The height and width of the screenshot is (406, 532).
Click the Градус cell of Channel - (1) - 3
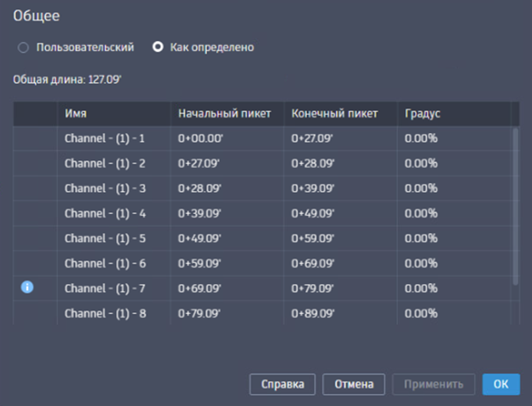coord(421,188)
